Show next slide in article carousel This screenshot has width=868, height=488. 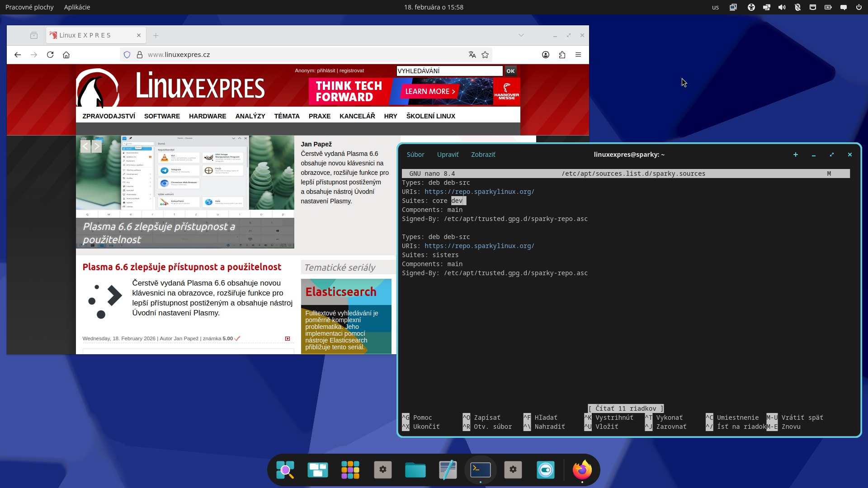(x=97, y=146)
